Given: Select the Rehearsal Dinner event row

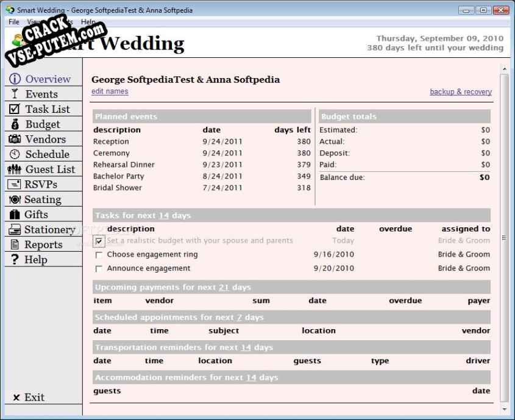Looking at the screenshot, I should point(202,165).
